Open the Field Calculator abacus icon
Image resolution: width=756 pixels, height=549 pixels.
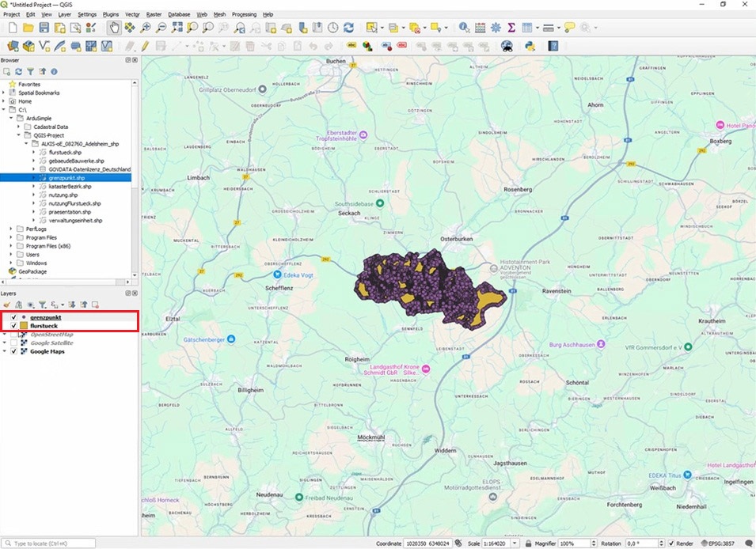(x=481, y=28)
